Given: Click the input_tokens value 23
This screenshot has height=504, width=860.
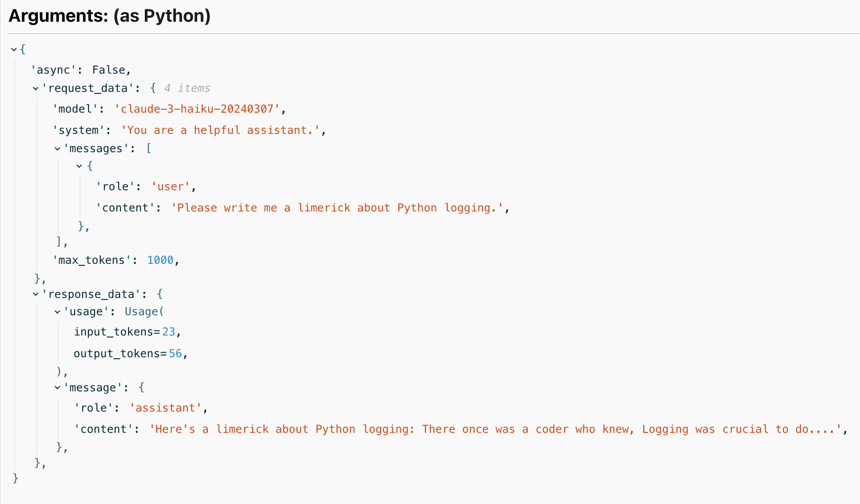Looking at the screenshot, I should [169, 332].
